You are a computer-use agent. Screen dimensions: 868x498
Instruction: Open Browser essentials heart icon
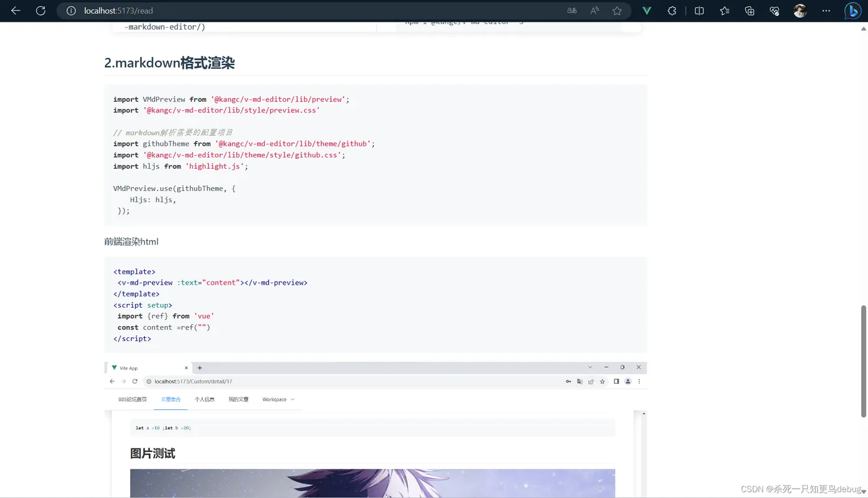pos(774,11)
